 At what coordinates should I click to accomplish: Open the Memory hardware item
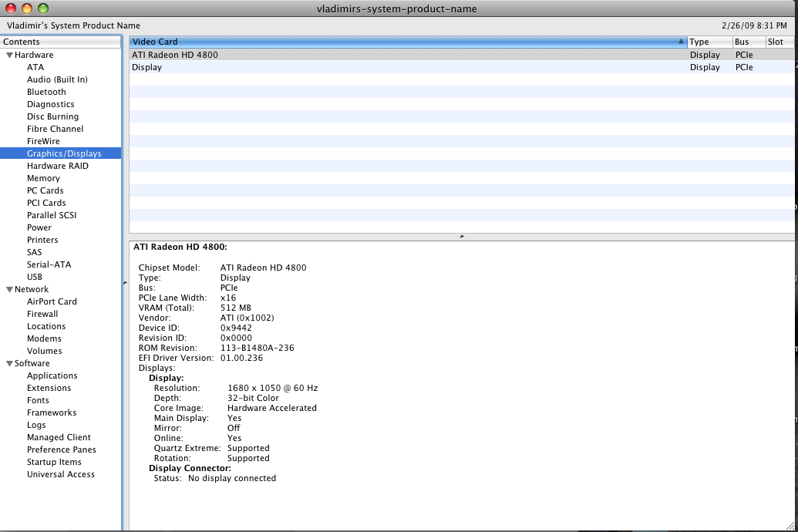click(43, 178)
